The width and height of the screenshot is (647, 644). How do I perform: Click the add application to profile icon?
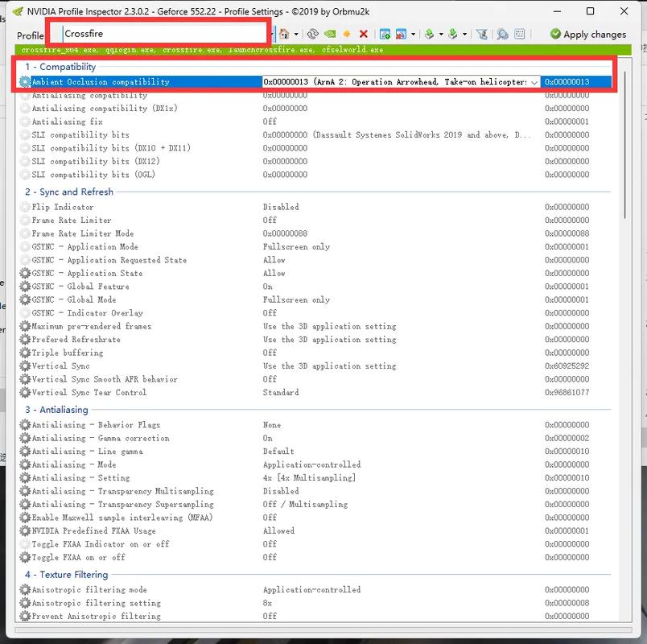coord(385,34)
